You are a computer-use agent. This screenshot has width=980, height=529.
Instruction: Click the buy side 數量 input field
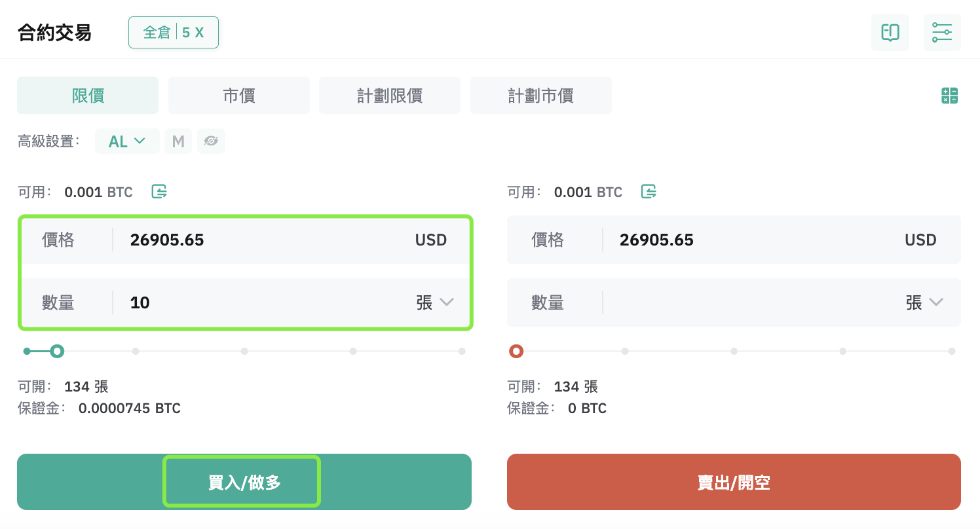[x=245, y=302]
